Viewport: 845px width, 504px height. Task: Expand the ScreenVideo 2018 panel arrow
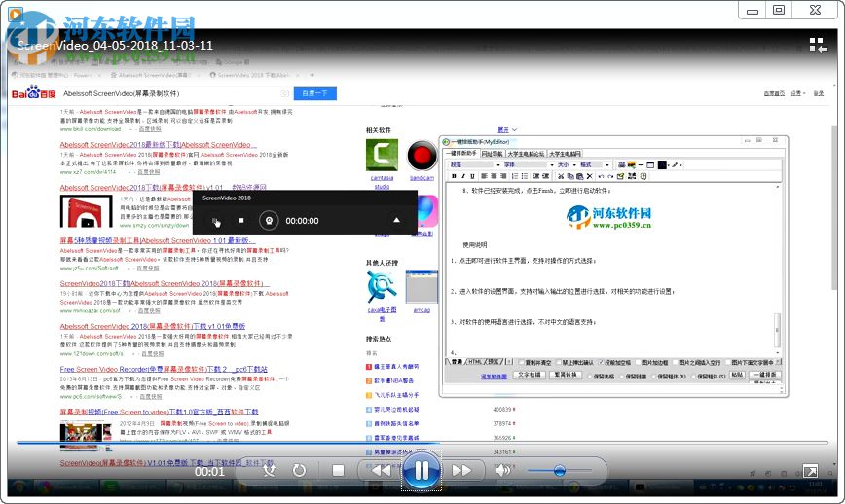pos(396,220)
